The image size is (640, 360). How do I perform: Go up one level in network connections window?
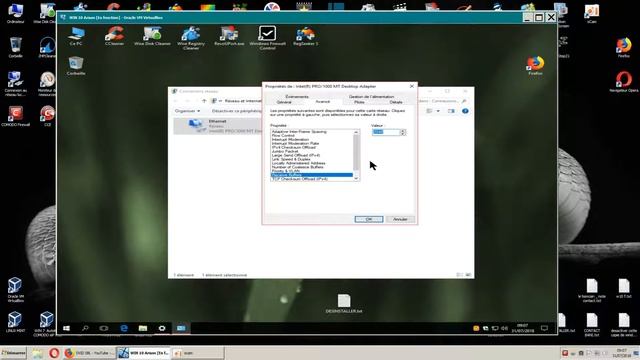click(204, 100)
